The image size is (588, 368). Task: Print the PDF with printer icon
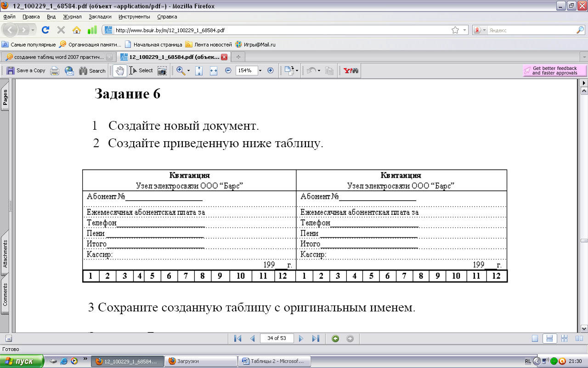[x=55, y=70]
